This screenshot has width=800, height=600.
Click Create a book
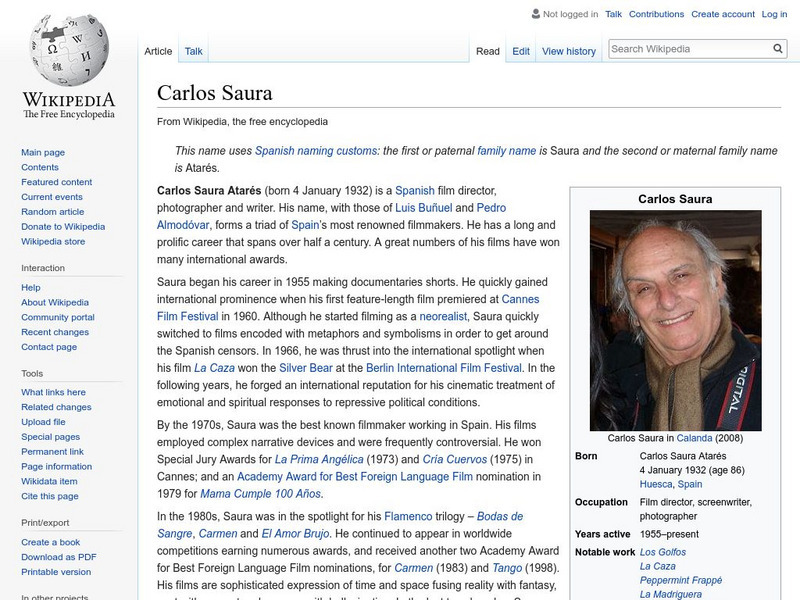coord(51,542)
